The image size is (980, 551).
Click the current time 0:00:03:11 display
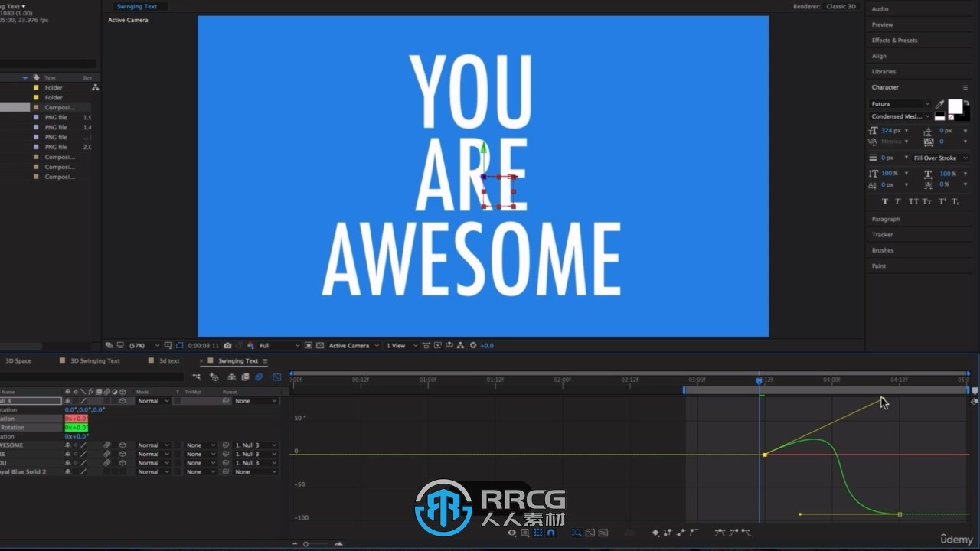(204, 346)
